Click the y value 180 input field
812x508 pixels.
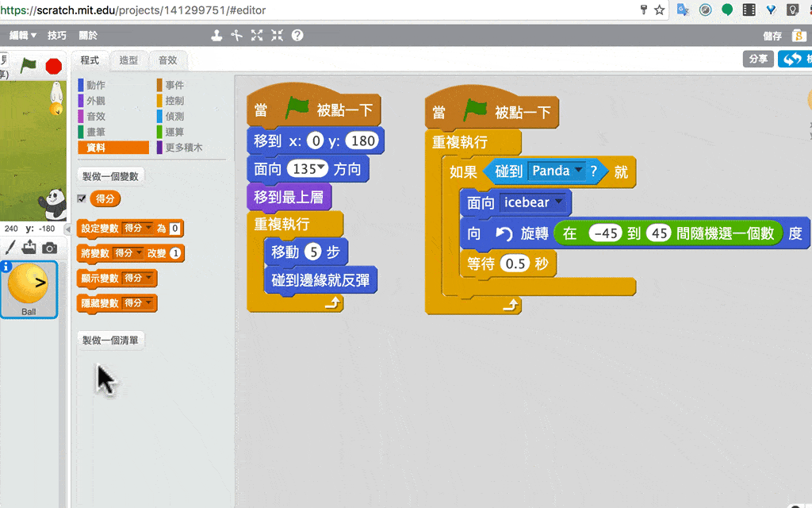tap(362, 140)
